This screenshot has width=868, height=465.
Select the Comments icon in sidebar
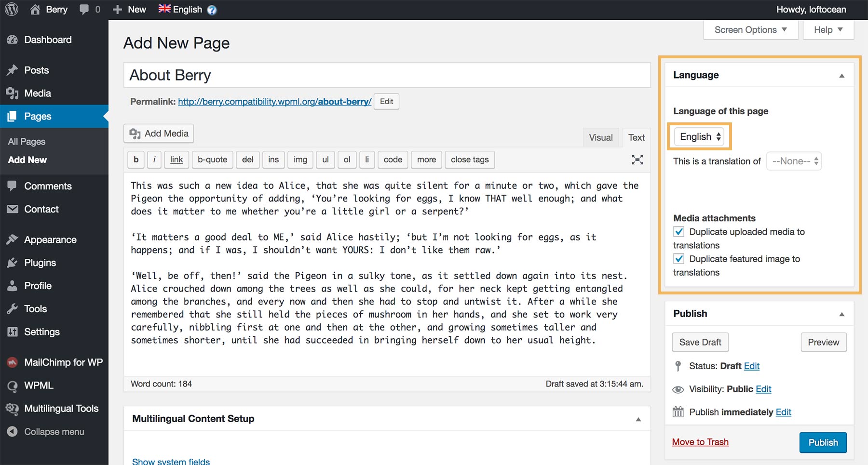click(13, 186)
